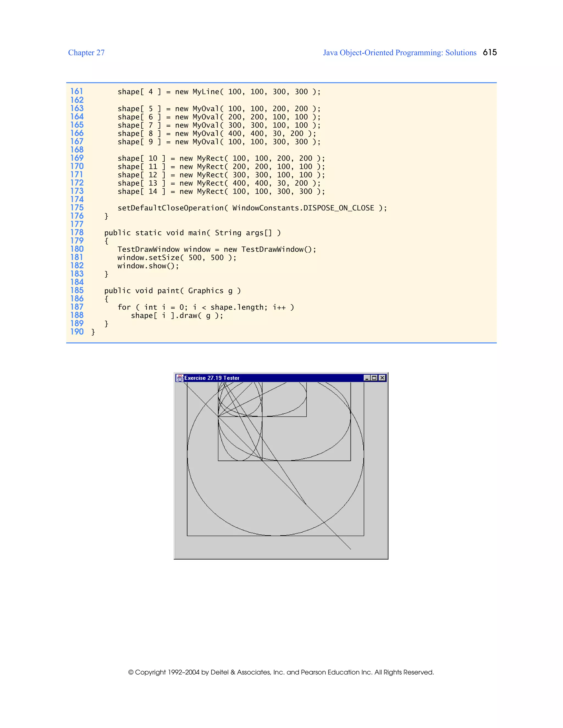Click page number 615
The height and width of the screenshot is (728, 563).
[x=490, y=52]
